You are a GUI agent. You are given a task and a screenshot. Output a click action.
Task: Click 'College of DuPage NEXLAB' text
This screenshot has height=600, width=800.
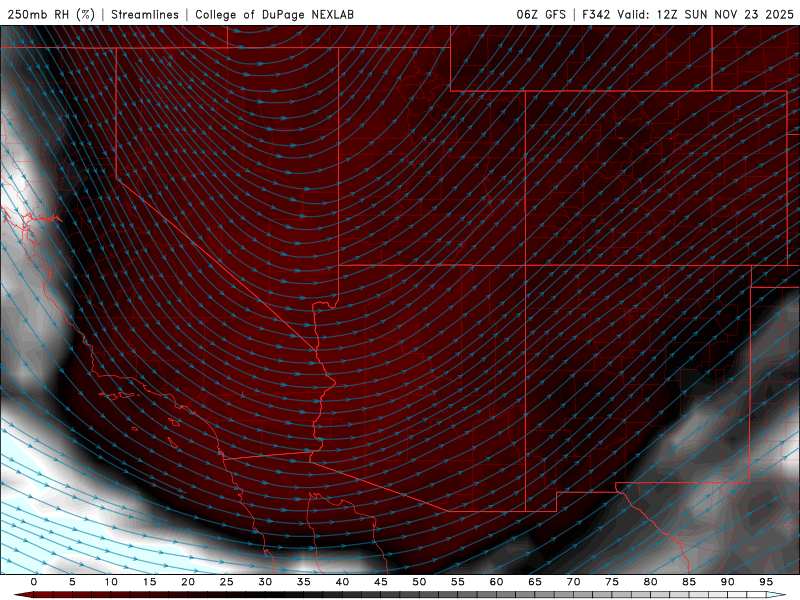tap(274, 14)
